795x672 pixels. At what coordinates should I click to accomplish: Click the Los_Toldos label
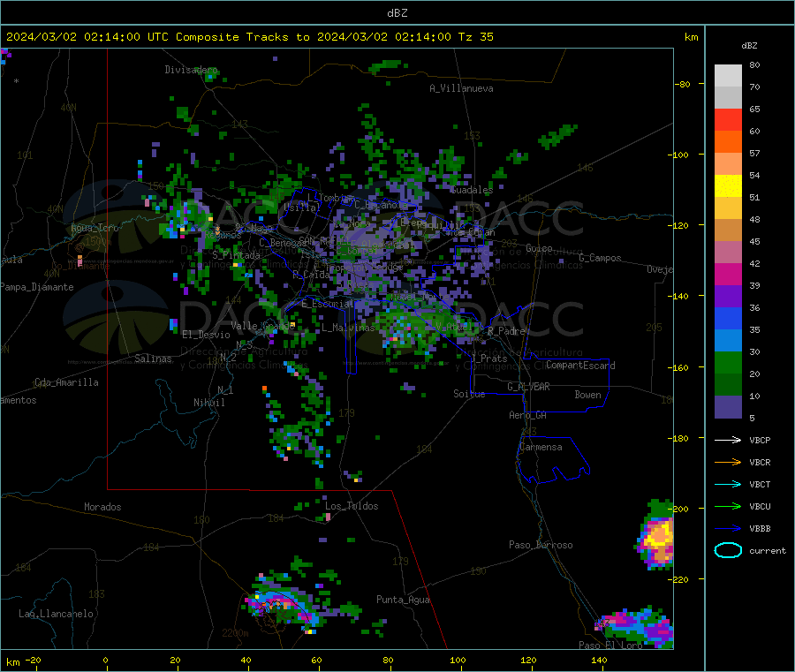tap(352, 506)
